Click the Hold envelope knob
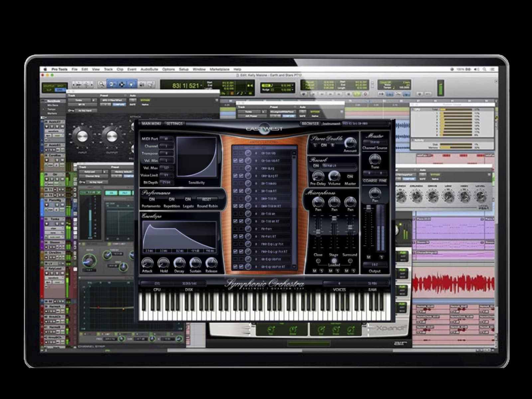The width and height of the screenshot is (532, 399). pos(163,263)
